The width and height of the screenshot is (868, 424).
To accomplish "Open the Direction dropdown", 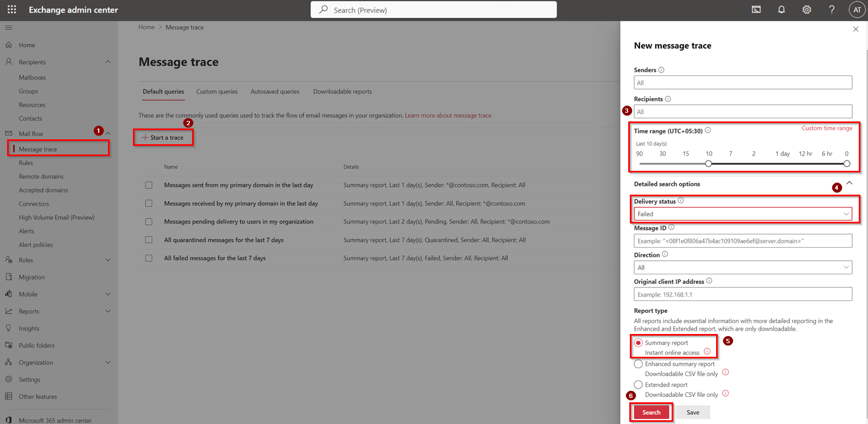I will tap(742, 267).
